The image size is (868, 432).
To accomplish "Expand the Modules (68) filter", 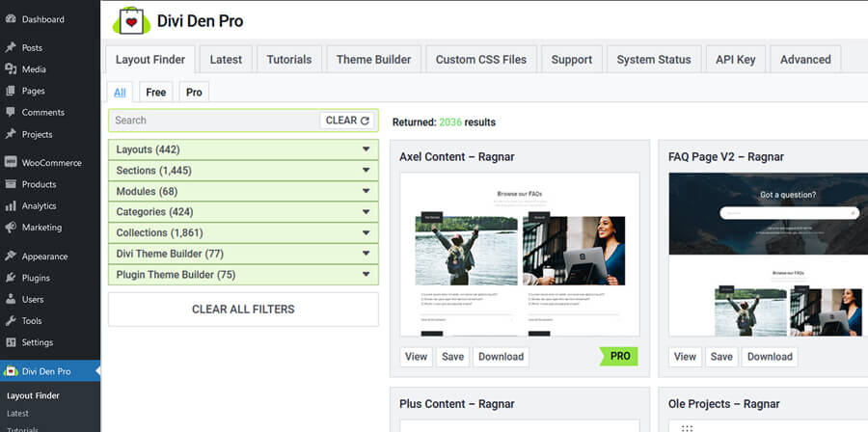I will [243, 191].
